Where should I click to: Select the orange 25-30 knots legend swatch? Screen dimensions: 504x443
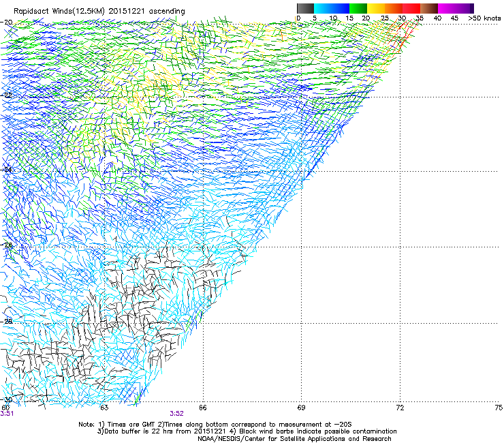(394, 8)
